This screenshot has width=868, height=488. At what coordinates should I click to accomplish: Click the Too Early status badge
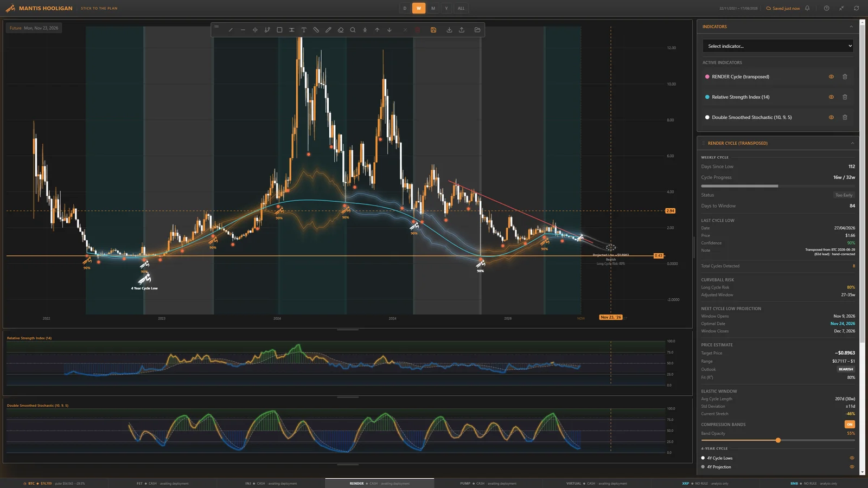click(844, 195)
